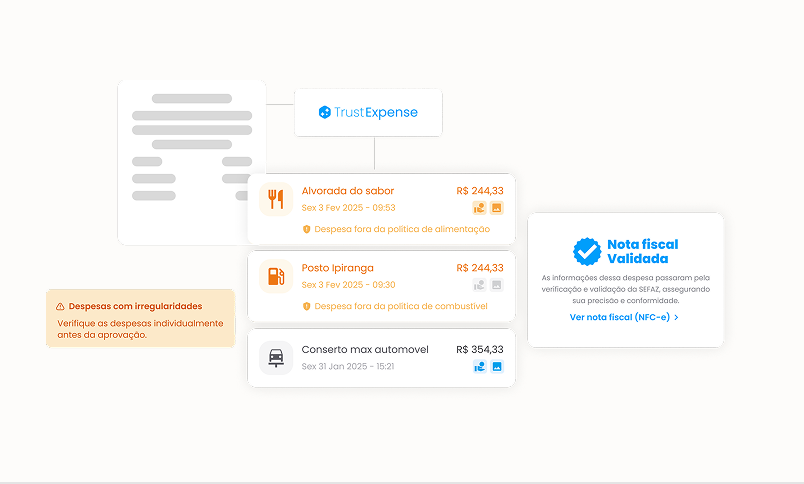
Task: Click the gray image icon on Posto Ipiranga
Action: (496, 285)
